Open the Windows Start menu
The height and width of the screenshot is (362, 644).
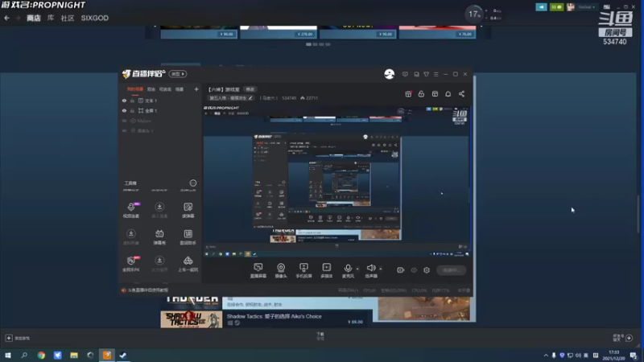click(x=8, y=356)
